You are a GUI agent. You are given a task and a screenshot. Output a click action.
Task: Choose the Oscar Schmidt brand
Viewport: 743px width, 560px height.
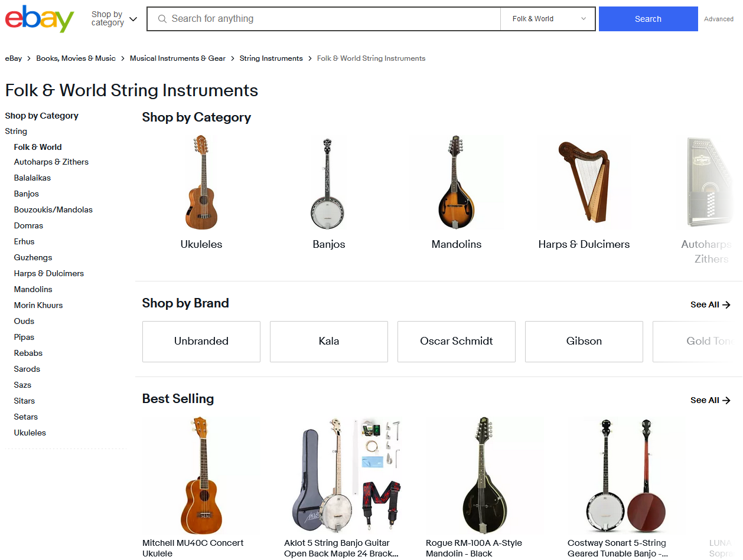(x=457, y=341)
